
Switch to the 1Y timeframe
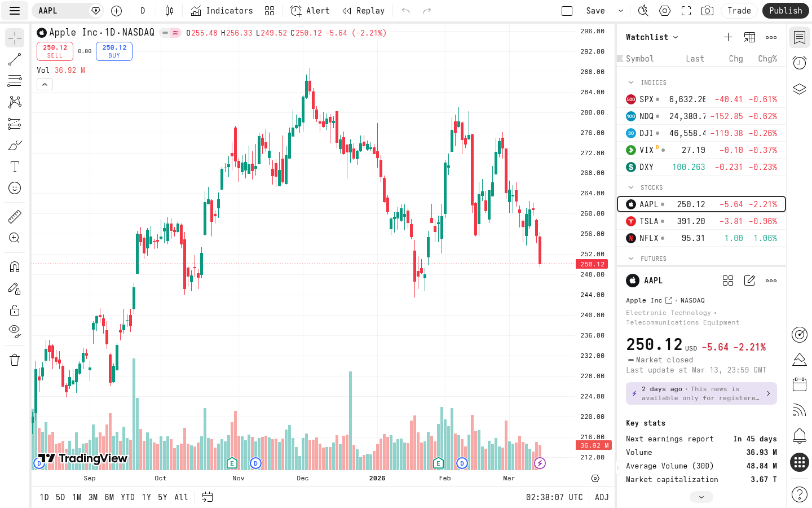point(146,497)
